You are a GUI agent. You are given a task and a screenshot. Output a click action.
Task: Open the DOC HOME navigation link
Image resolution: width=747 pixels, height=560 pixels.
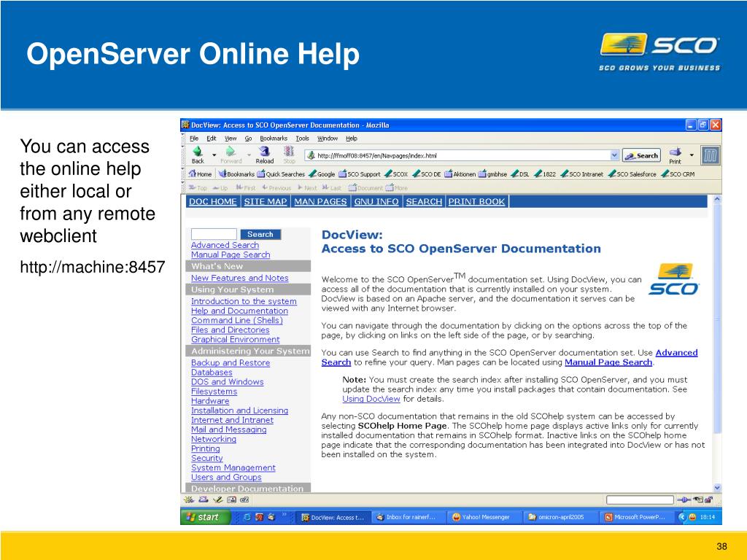pos(212,201)
